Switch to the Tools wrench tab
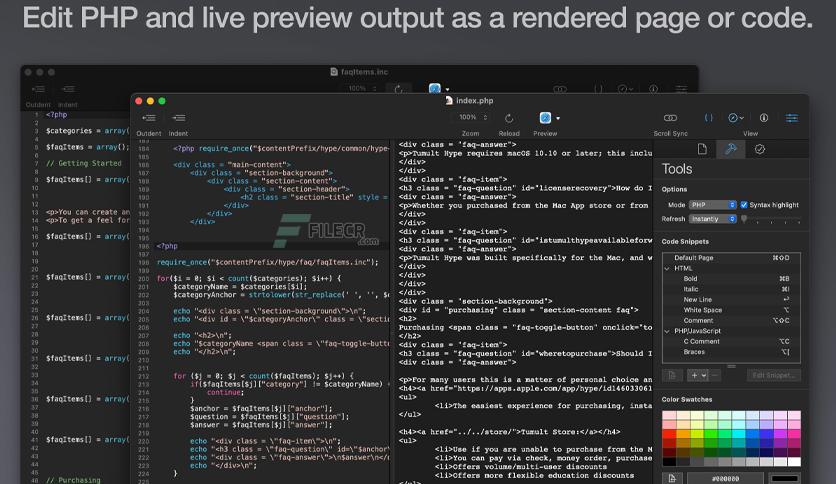This screenshot has height=484, width=836. (730, 149)
